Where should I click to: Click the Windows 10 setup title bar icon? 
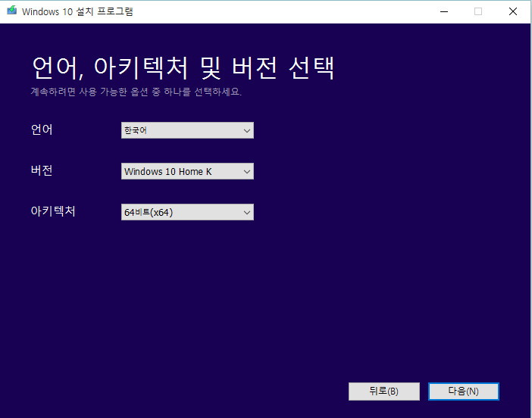[12, 11]
